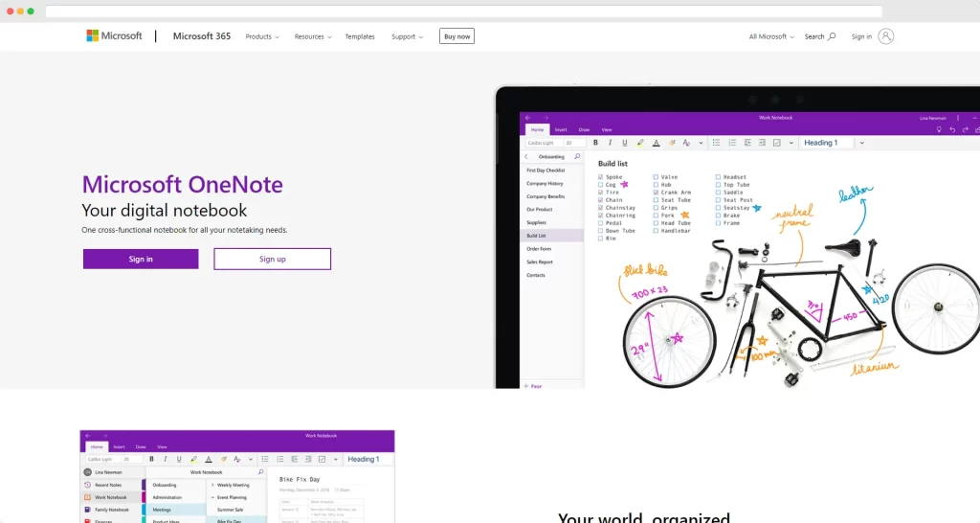Viewport: 980px width, 523px height.
Task: Click the browser address bar
Action: 464,11
